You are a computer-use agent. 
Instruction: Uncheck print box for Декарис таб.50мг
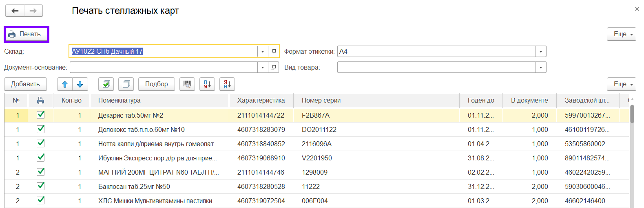(41, 115)
